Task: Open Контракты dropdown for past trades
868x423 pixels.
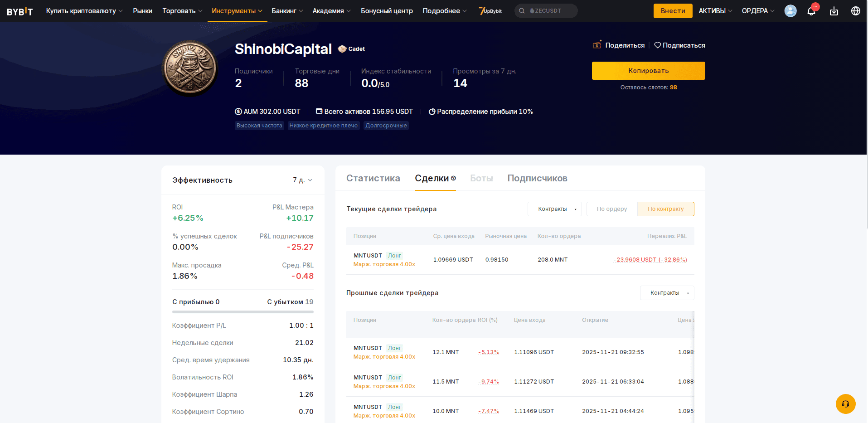Action: tap(667, 293)
